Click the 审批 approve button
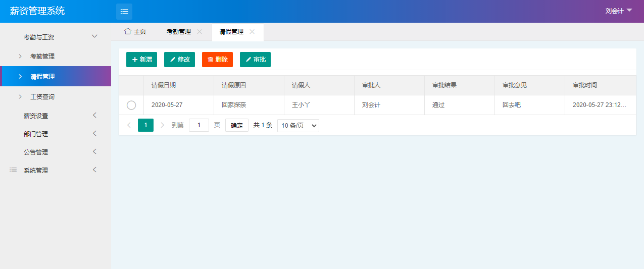 click(x=255, y=60)
